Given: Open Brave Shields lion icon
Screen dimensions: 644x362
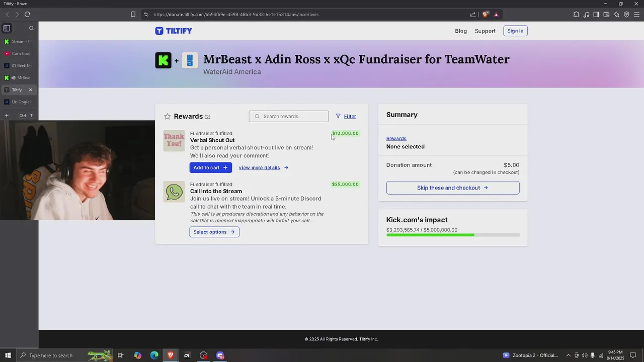Looking at the screenshot, I should [x=485, y=15].
